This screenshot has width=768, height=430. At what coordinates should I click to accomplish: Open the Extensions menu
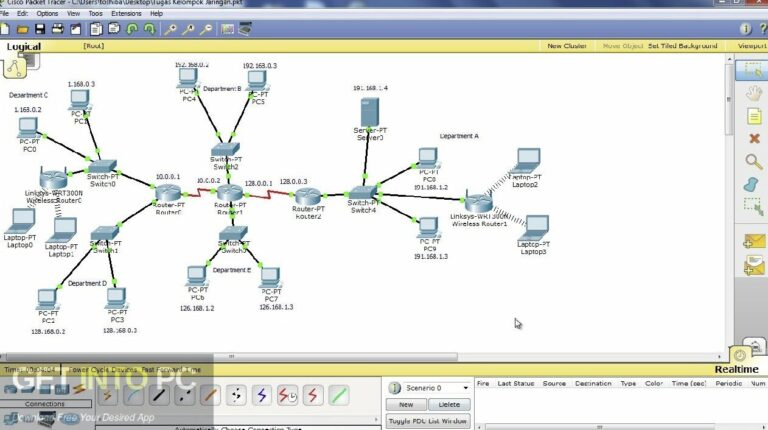point(126,14)
